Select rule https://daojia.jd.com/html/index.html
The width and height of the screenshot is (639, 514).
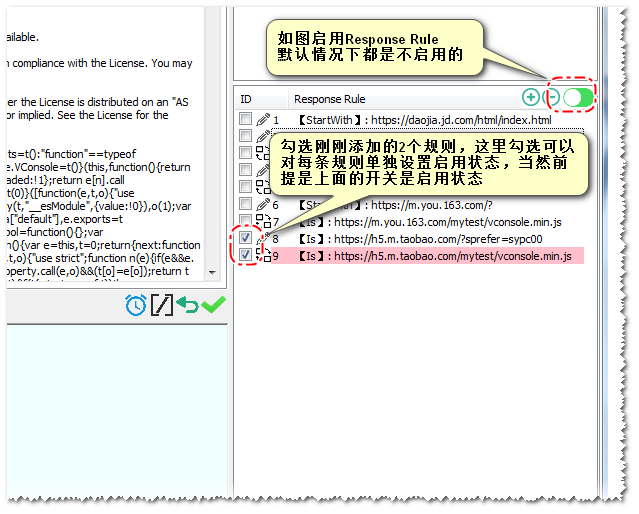424,120
